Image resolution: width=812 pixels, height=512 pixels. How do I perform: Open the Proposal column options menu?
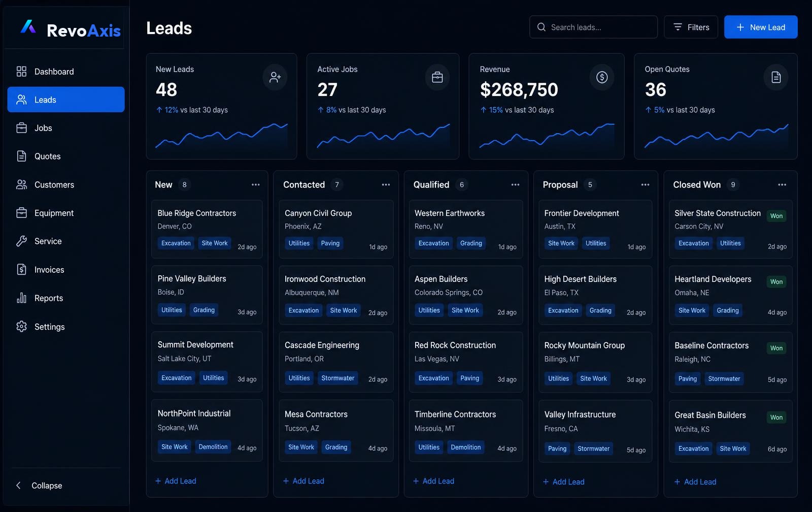click(646, 185)
